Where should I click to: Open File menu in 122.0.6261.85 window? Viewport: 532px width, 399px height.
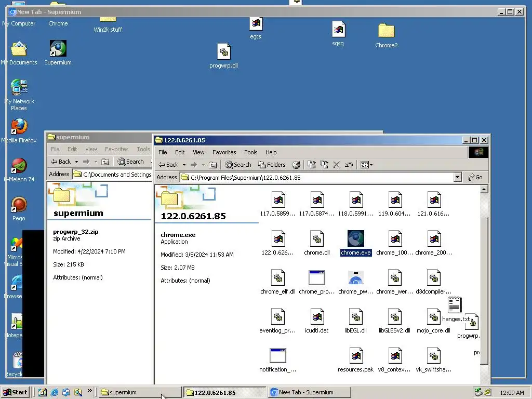[163, 152]
